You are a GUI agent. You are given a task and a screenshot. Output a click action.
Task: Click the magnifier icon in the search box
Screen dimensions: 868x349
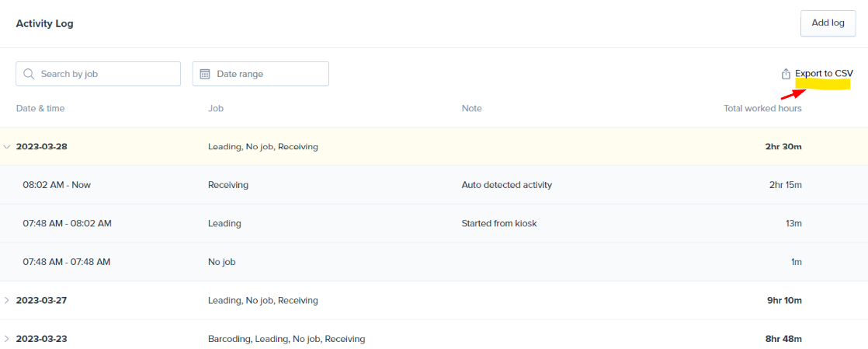point(30,74)
